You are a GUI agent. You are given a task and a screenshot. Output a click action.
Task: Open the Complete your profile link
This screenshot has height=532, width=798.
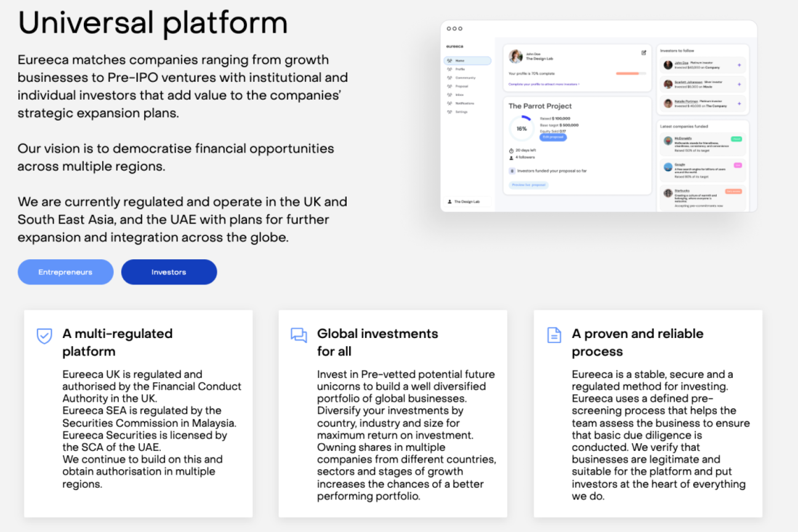[544, 84]
